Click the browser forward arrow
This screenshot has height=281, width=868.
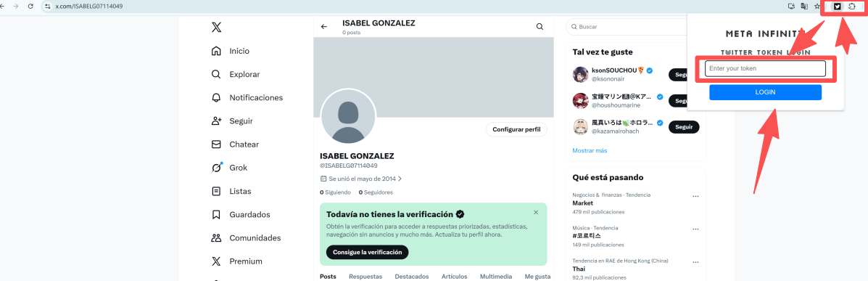[15, 7]
